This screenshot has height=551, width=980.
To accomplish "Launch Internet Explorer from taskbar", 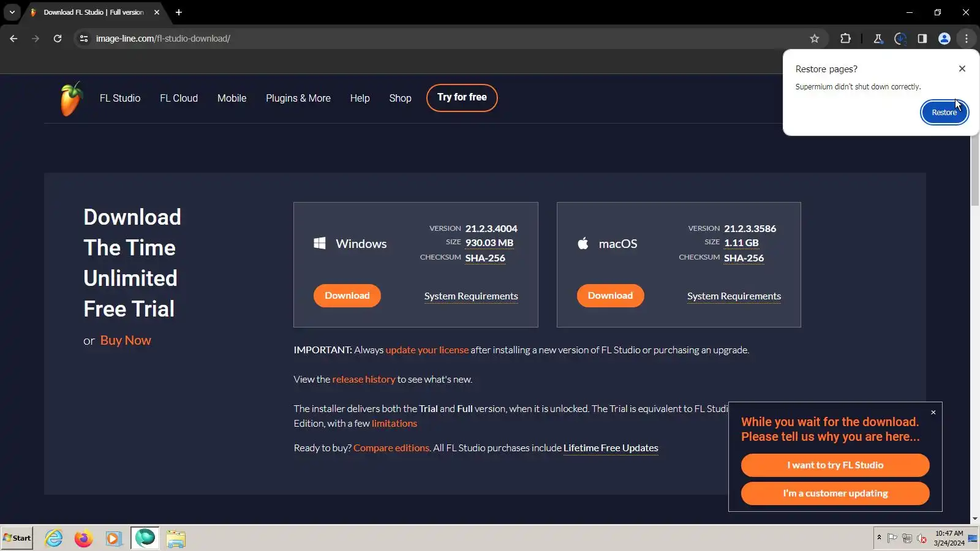I will tap(54, 538).
